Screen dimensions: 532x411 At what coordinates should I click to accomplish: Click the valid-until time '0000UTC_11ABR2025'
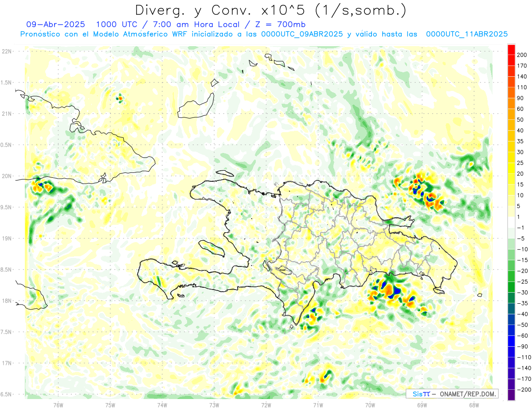467,34
